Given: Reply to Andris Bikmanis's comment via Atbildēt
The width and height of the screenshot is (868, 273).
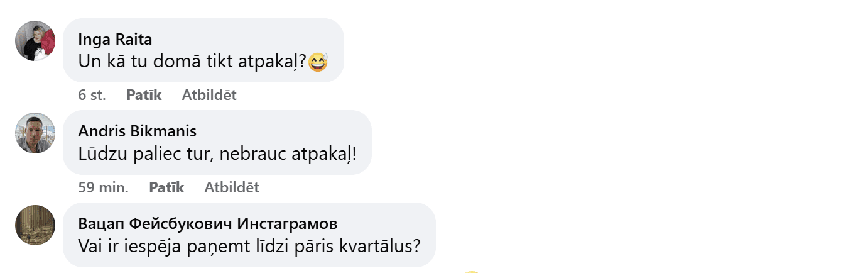Looking at the screenshot, I should click(x=232, y=187).
